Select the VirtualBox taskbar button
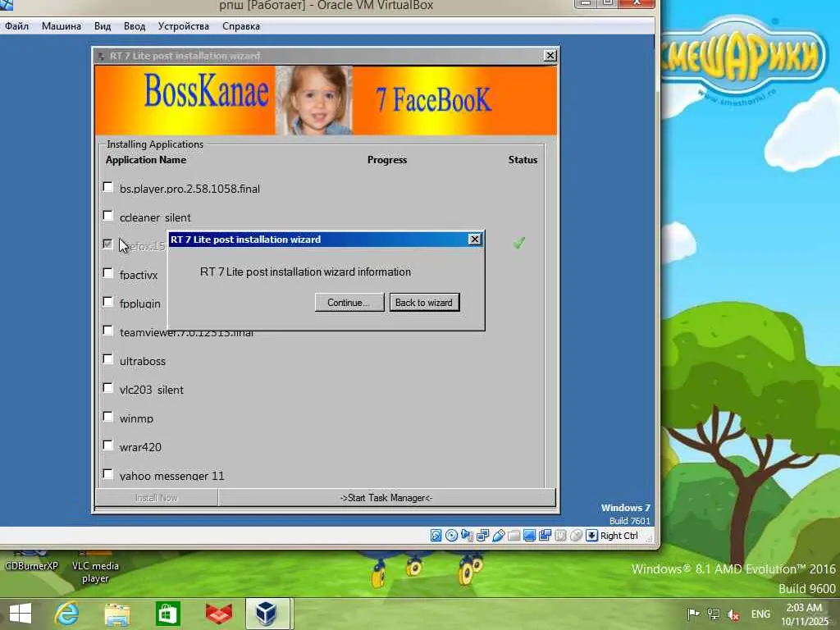 [x=267, y=614]
